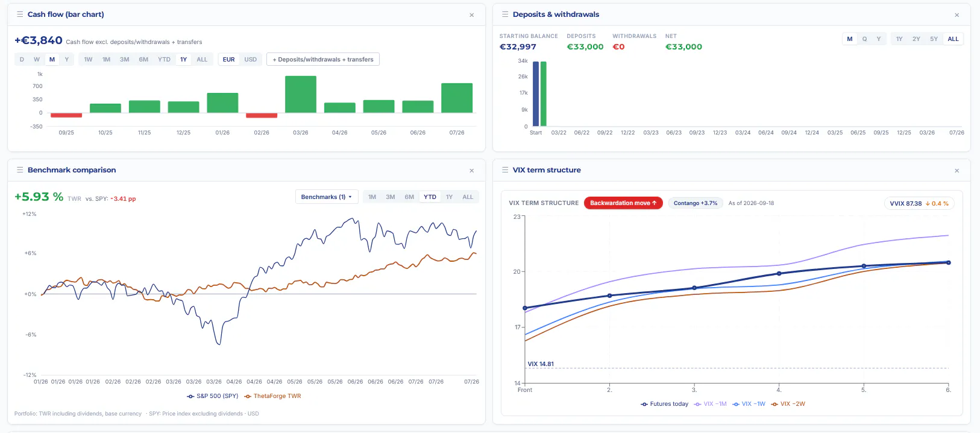Image resolution: width=980 pixels, height=433 pixels.
Task: Select the M grouping in Deposits panel
Action: 850,39
